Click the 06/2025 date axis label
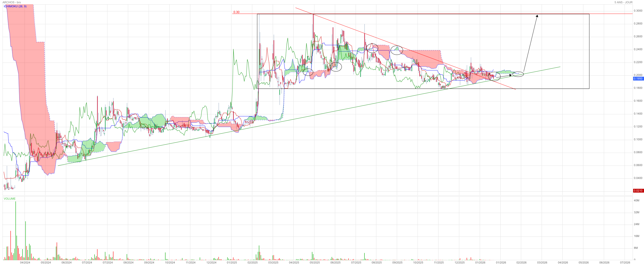 [x=335, y=262]
